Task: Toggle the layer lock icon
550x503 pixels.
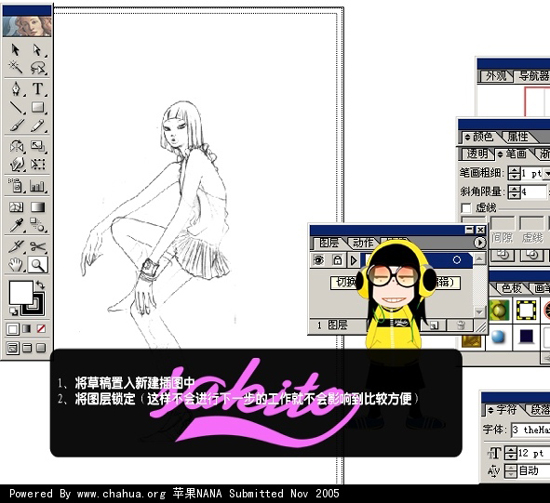Action: (337, 260)
